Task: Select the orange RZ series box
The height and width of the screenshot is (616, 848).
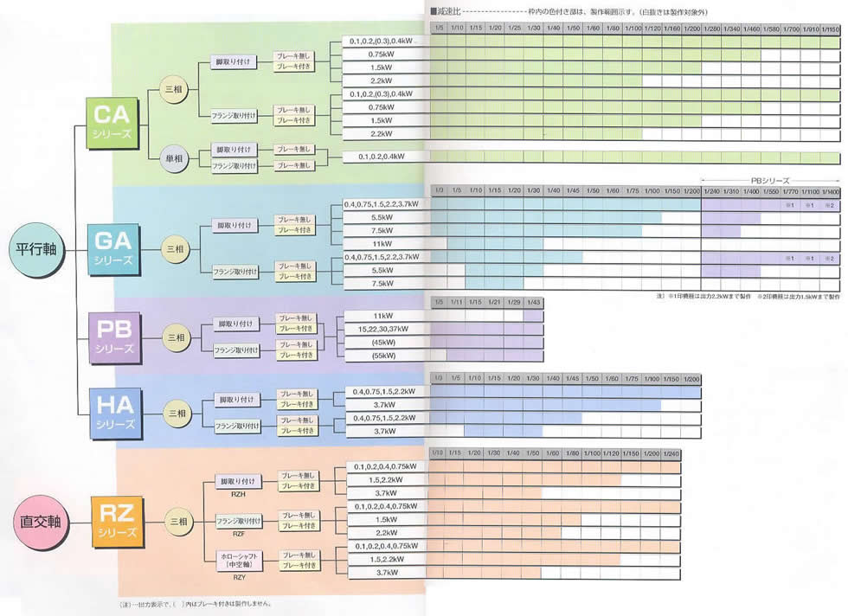Action: [115, 521]
